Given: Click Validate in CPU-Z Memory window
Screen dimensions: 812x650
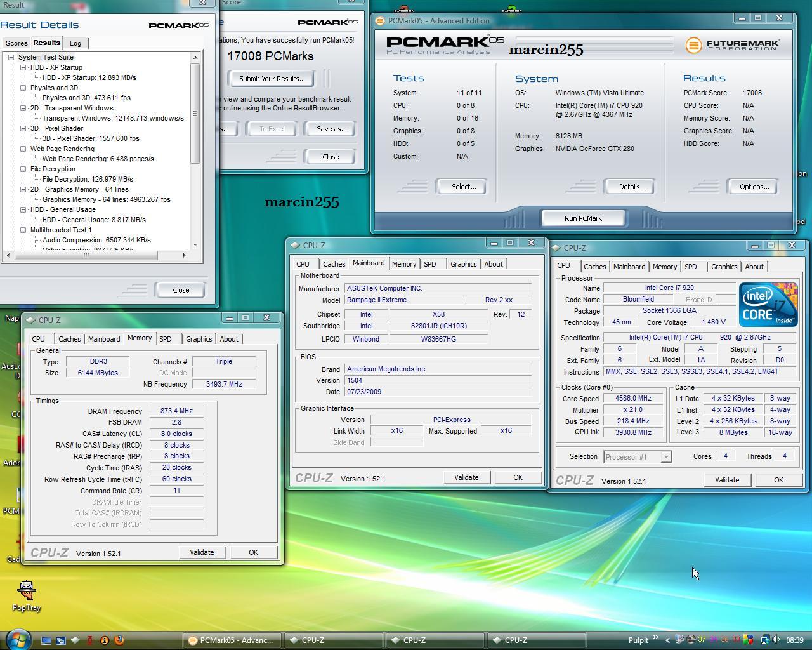Looking at the screenshot, I should (202, 552).
